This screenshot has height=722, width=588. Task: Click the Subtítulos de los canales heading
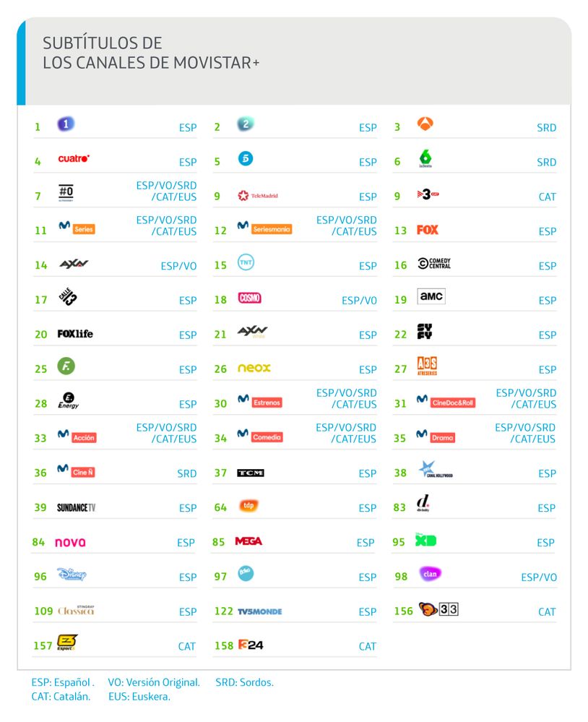150,53
